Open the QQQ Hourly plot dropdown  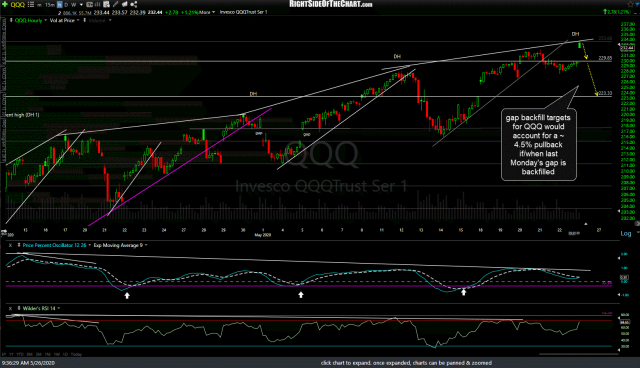tap(45, 20)
